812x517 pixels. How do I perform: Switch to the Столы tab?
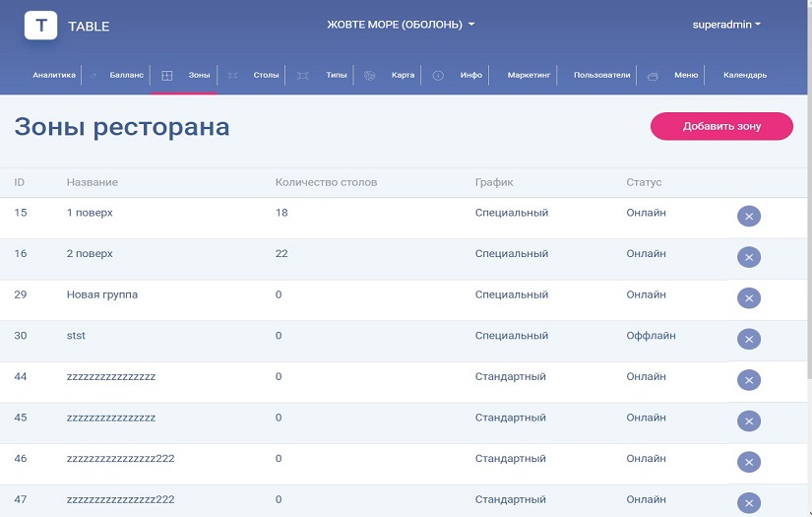266,75
